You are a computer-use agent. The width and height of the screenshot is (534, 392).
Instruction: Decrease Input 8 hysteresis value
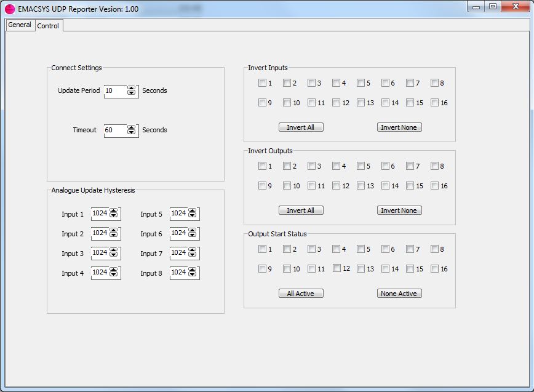(x=193, y=275)
